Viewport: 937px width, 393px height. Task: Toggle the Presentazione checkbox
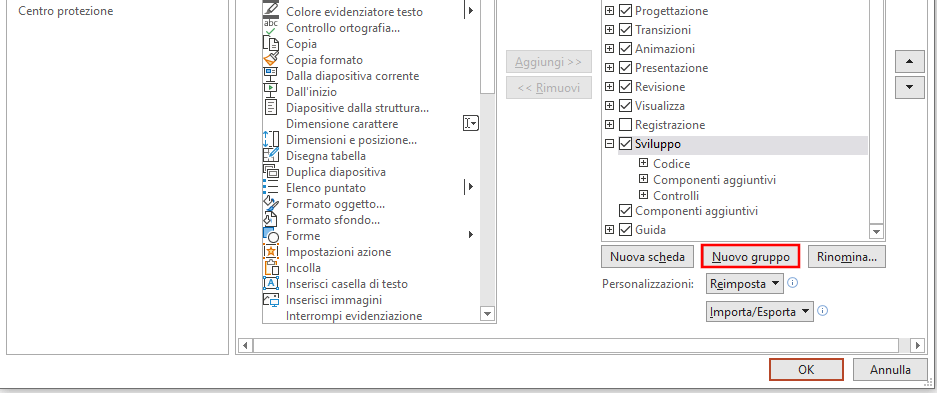tap(626, 67)
